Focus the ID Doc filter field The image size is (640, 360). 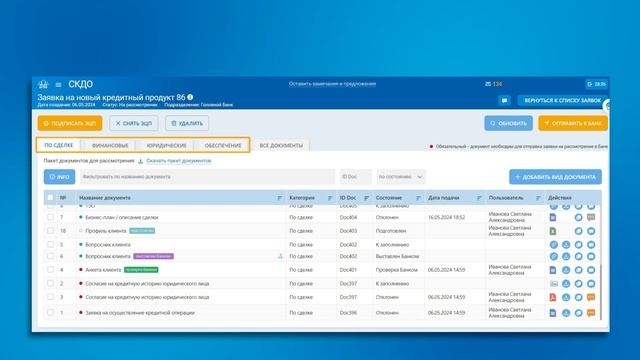[x=356, y=177]
